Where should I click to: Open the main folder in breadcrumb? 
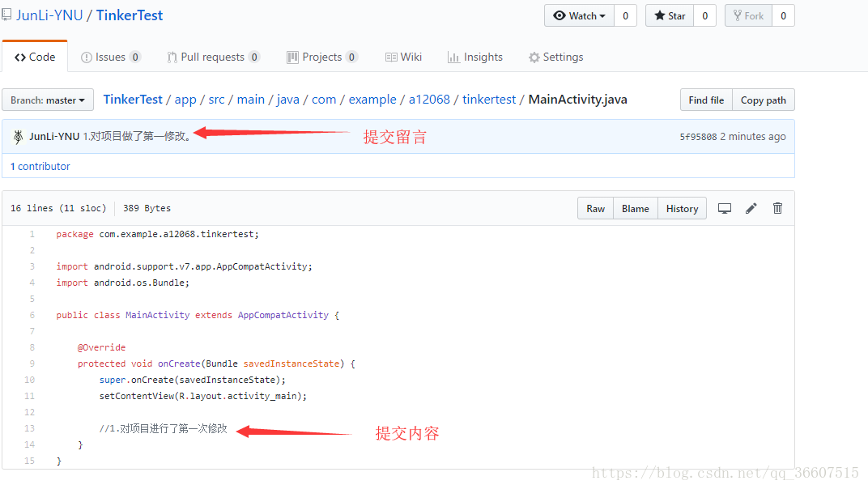[251, 100]
